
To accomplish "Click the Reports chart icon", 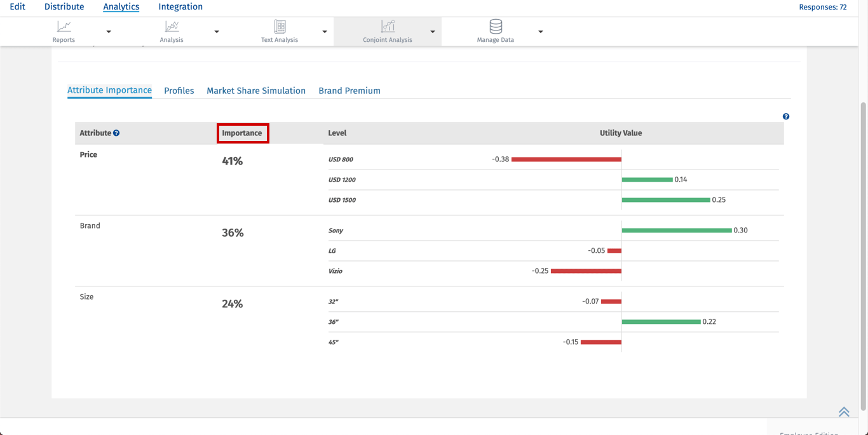I will coord(64,27).
